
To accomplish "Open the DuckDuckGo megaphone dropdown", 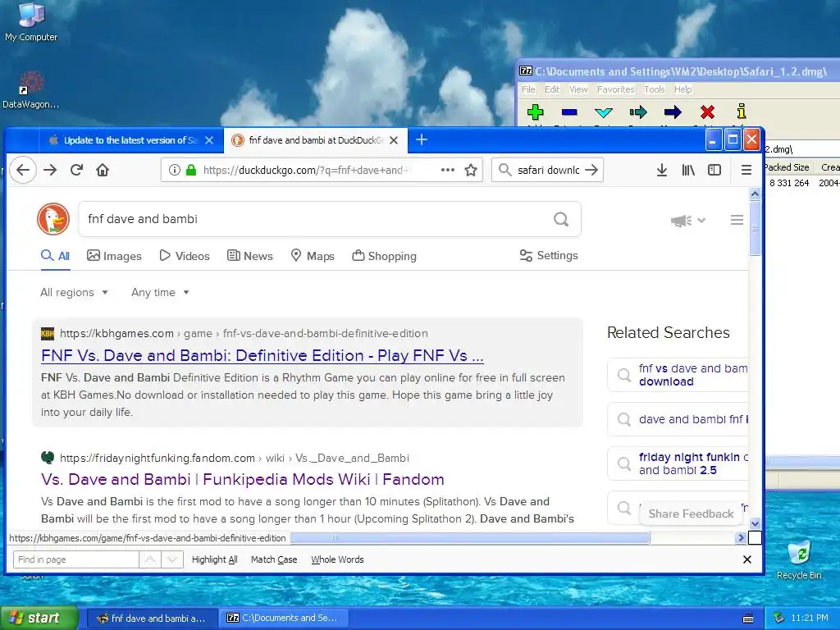I will 688,220.
